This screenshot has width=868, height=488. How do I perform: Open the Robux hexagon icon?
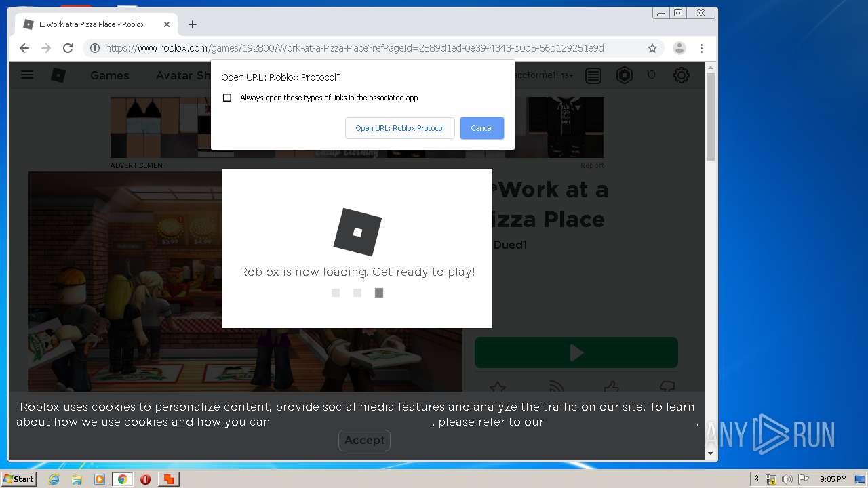625,75
